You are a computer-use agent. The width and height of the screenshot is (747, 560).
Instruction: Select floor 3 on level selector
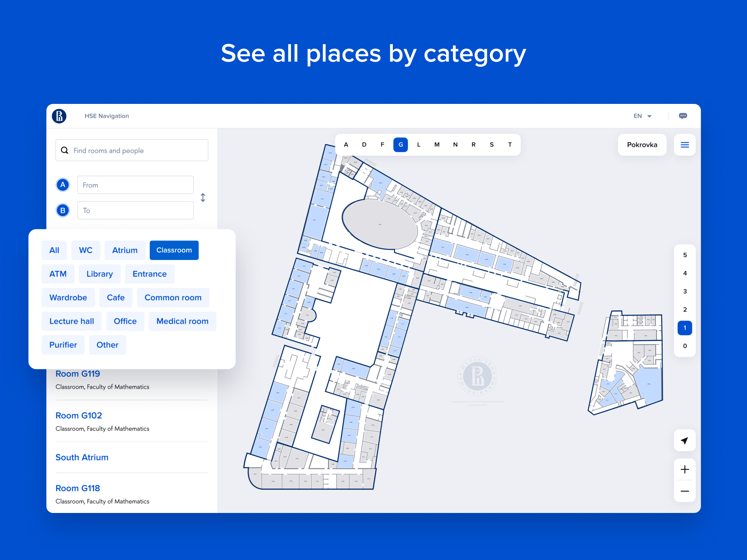coord(685,291)
